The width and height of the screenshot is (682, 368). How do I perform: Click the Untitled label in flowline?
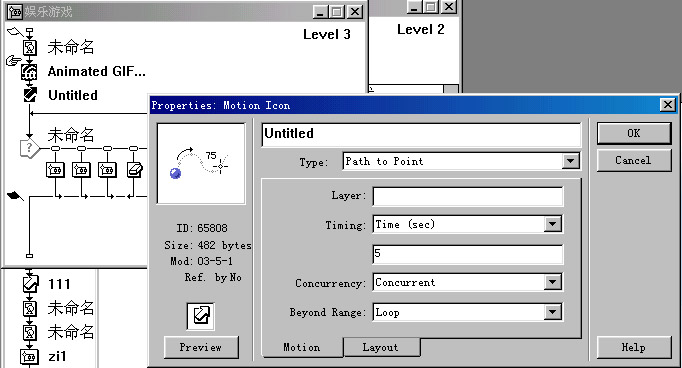pos(73,95)
